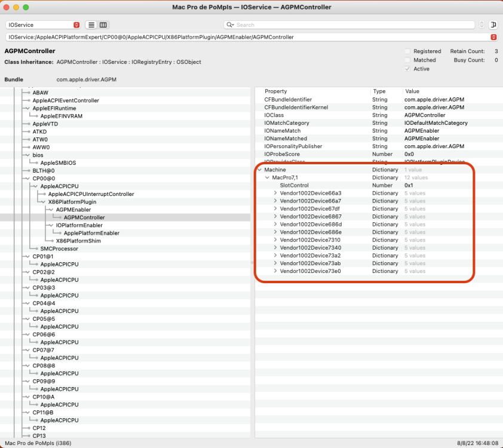Click the search stepper arrows
Viewport: 503px width, 448px height.
(x=481, y=24)
